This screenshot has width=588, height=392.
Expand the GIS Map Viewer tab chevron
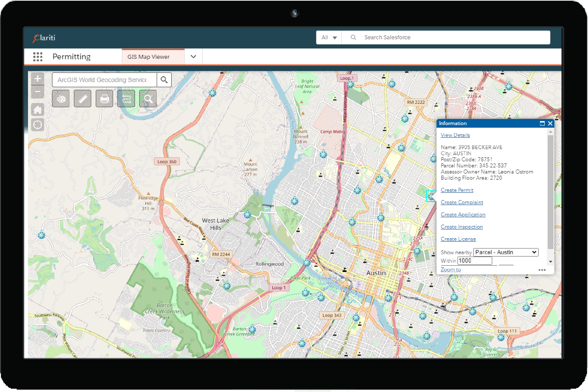click(193, 57)
